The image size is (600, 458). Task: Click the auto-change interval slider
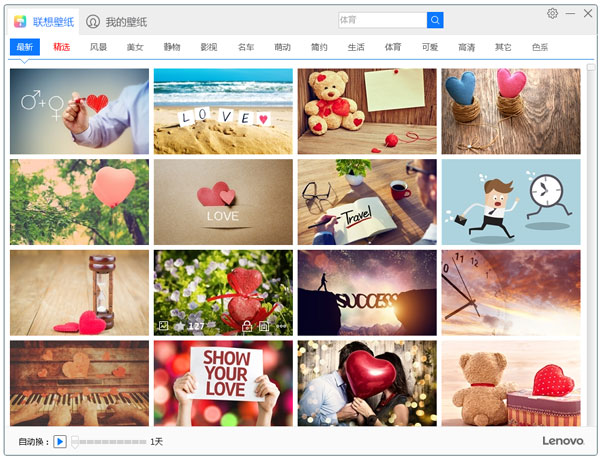tap(108, 441)
